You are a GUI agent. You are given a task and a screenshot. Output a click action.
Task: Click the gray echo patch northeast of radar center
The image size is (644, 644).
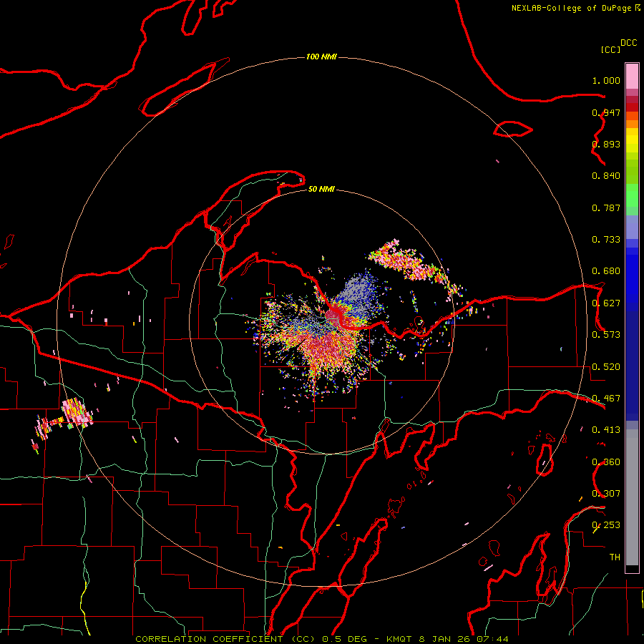(358, 292)
